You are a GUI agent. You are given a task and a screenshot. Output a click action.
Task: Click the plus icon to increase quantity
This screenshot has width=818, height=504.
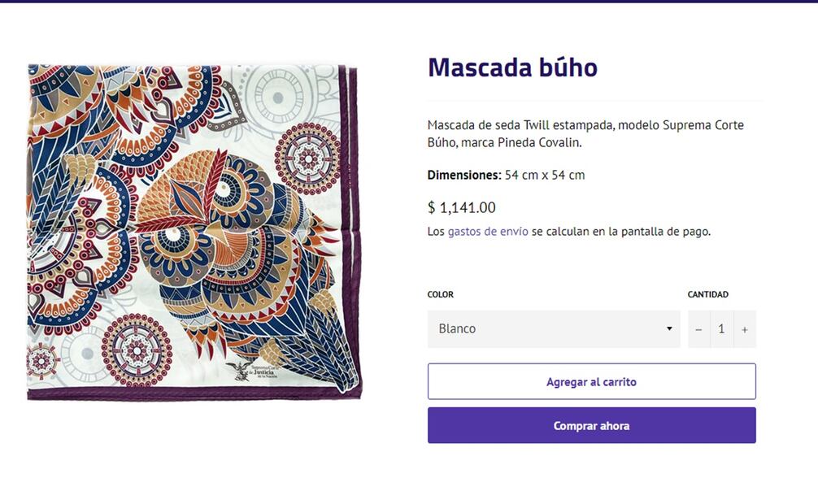[745, 328]
